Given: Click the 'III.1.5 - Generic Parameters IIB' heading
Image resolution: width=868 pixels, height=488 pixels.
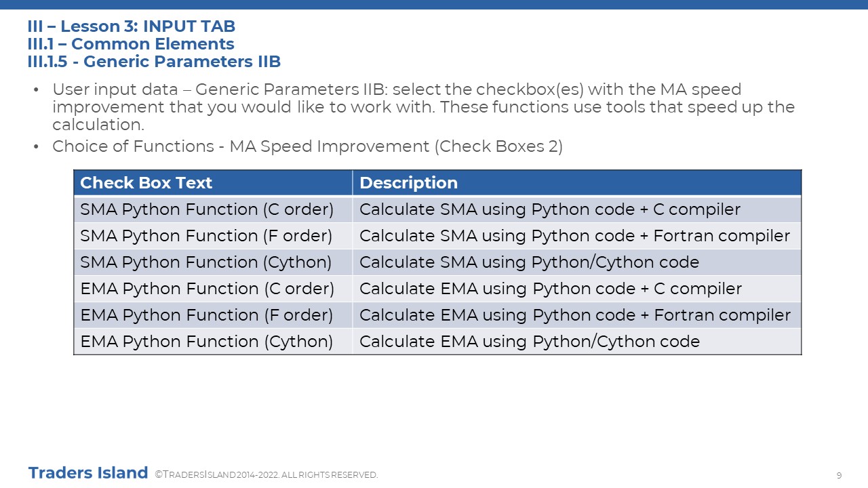Looking at the screenshot, I should pyautogui.click(x=154, y=62).
